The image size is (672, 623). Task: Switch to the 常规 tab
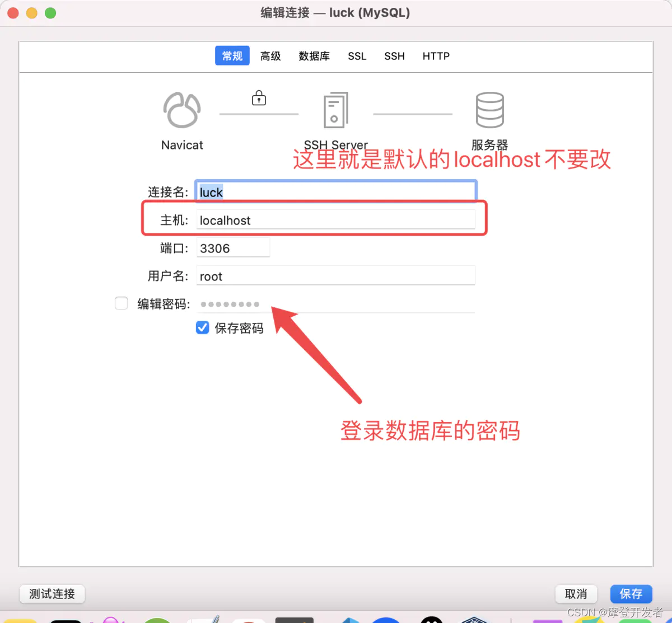coord(232,56)
